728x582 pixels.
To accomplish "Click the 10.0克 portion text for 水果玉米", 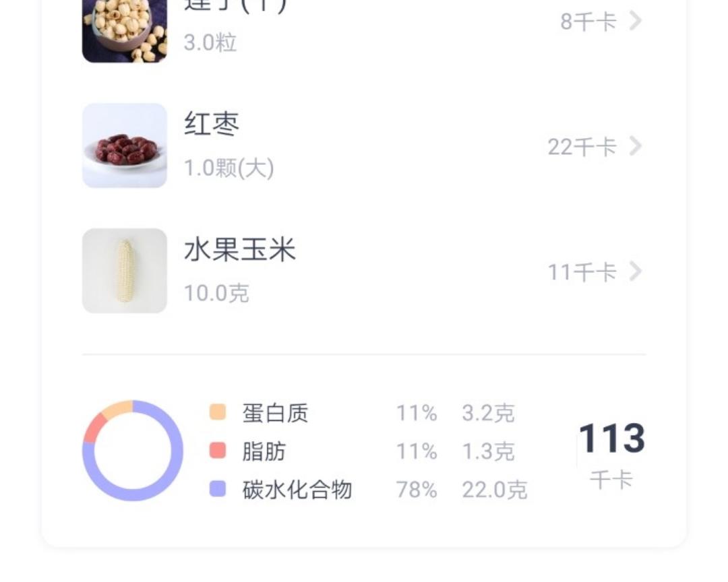I will point(216,294).
